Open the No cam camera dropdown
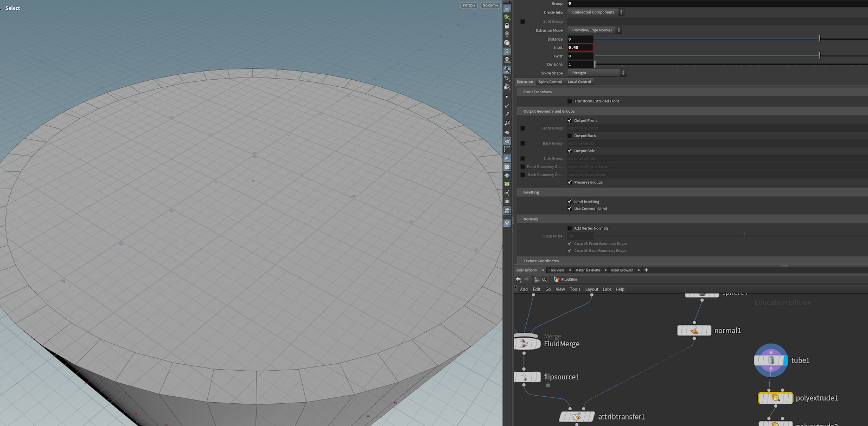Screen dimensions: 868x426 [x=490, y=5]
